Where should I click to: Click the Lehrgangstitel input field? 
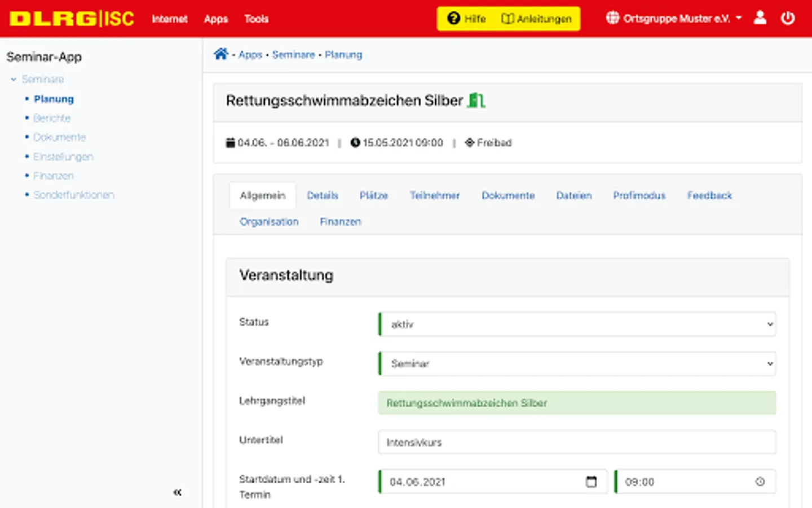(577, 403)
